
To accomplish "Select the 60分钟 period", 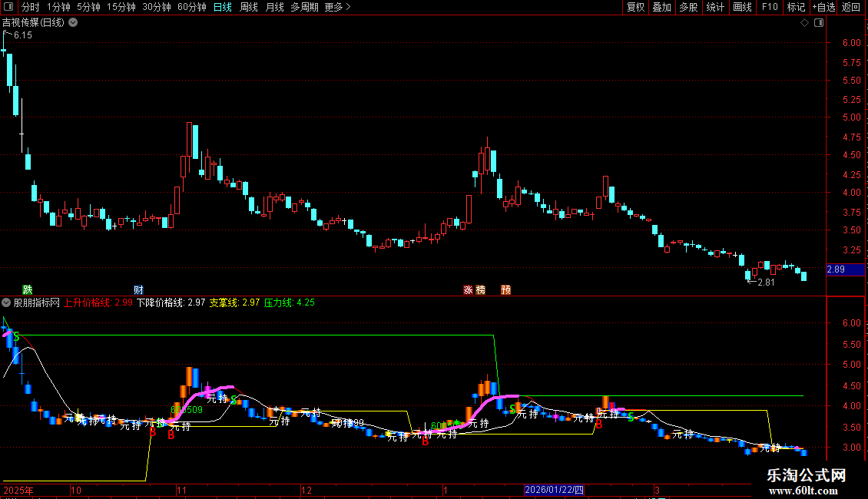I will click(191, 7).
